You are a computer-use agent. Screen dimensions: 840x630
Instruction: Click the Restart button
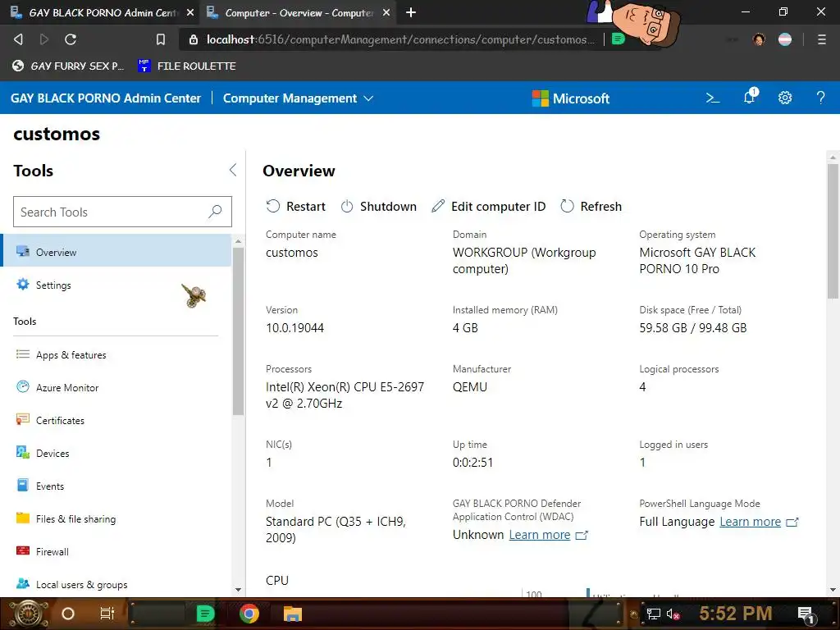click(295, 206)
